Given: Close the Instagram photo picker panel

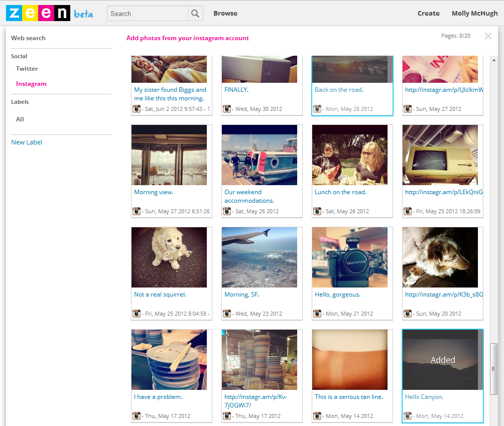Looking at the screenshot, I should (x=488, y=36).
